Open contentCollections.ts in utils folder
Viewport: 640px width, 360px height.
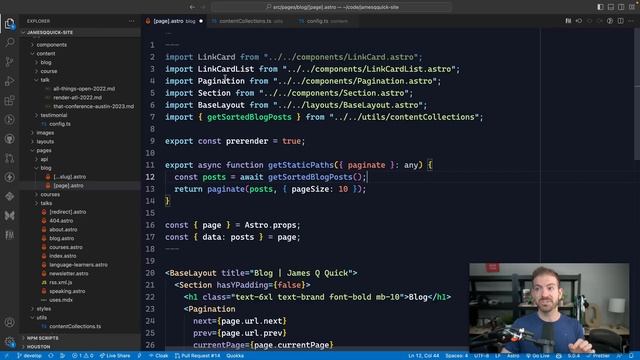coord(80,326)
